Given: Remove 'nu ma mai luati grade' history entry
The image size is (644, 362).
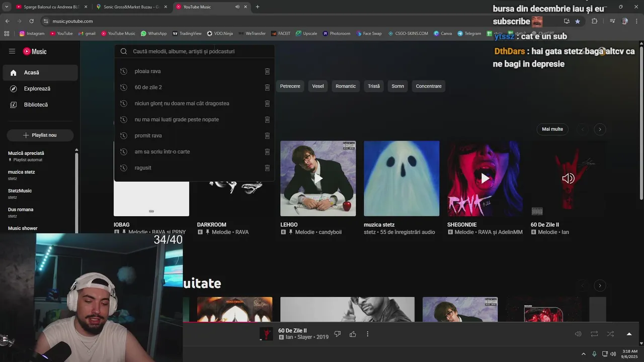Looking at the screenshot, I should pos(267,120).
